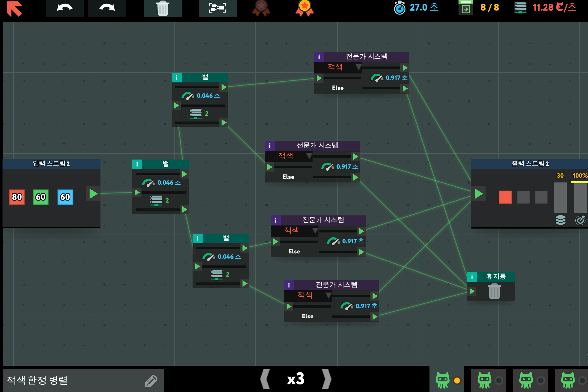This screenshot has height=392, width=588.
Task: Click the trash delete icon in toolbar
Action: click(x=163, y=8)
